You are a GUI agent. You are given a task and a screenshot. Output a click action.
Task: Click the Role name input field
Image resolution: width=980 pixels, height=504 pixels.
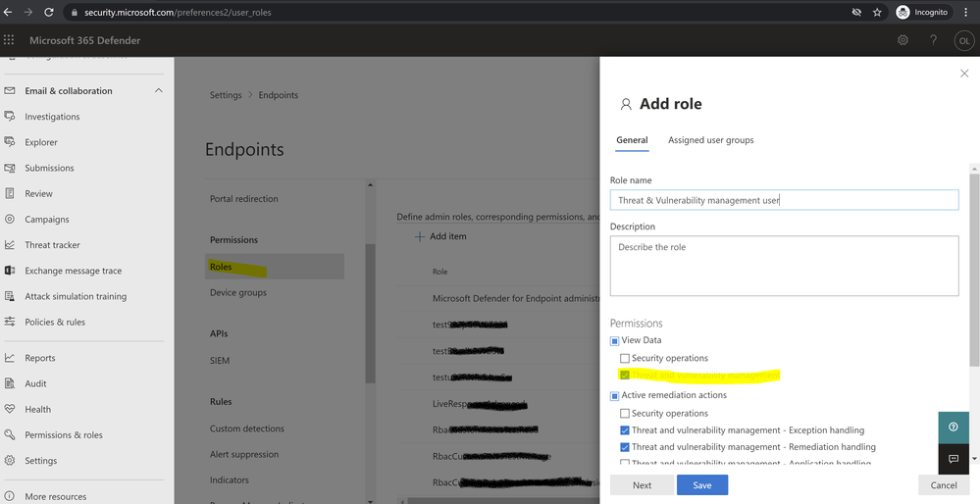coord(785,200)
